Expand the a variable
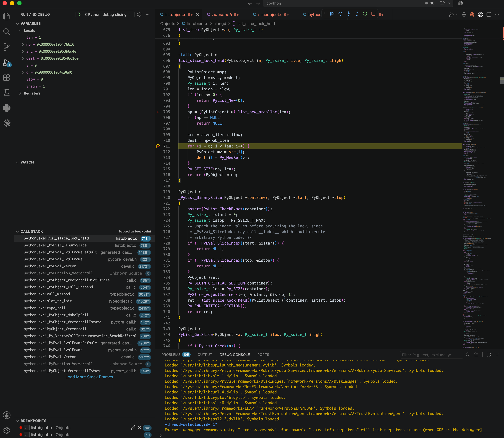504x438 pixels. (x=23, y=72)
